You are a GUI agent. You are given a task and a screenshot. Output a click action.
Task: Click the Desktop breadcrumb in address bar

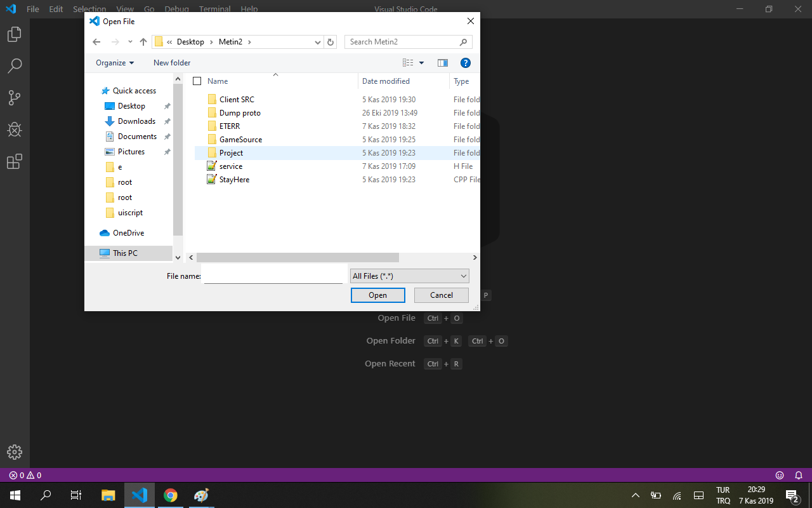[190, 42]
